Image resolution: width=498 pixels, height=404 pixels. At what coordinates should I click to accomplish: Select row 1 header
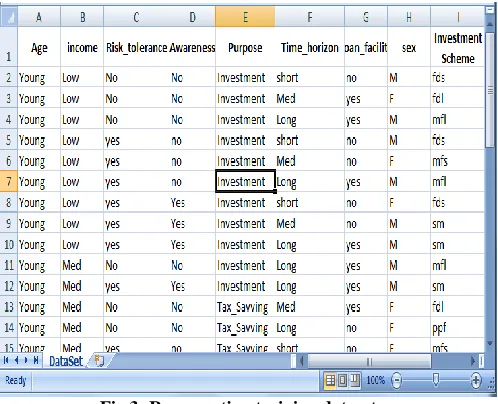9,47
